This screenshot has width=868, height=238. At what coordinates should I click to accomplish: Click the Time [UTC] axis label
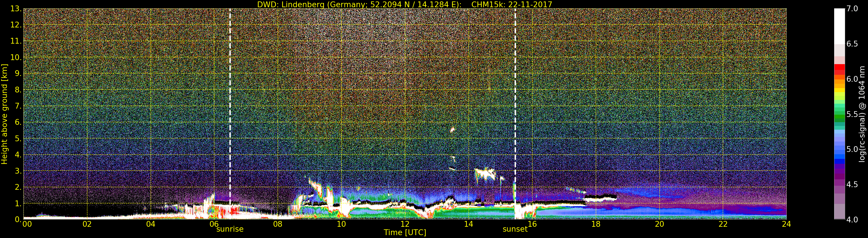click(x=405, y=233)
